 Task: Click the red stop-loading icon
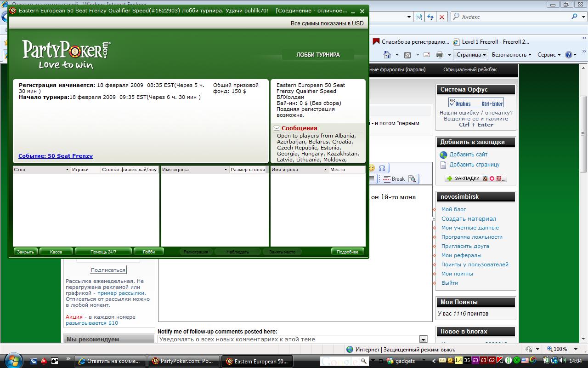[441, 17]
